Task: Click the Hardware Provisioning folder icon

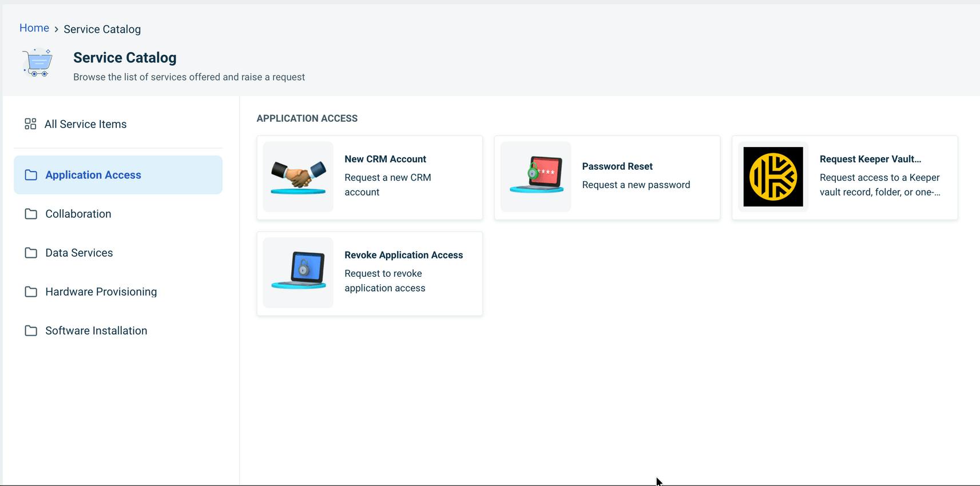Action: point(31,292)
